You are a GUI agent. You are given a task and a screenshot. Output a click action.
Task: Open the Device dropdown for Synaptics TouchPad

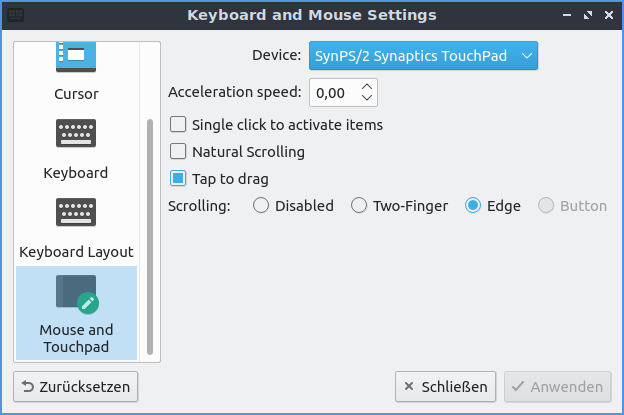point(423,56)
